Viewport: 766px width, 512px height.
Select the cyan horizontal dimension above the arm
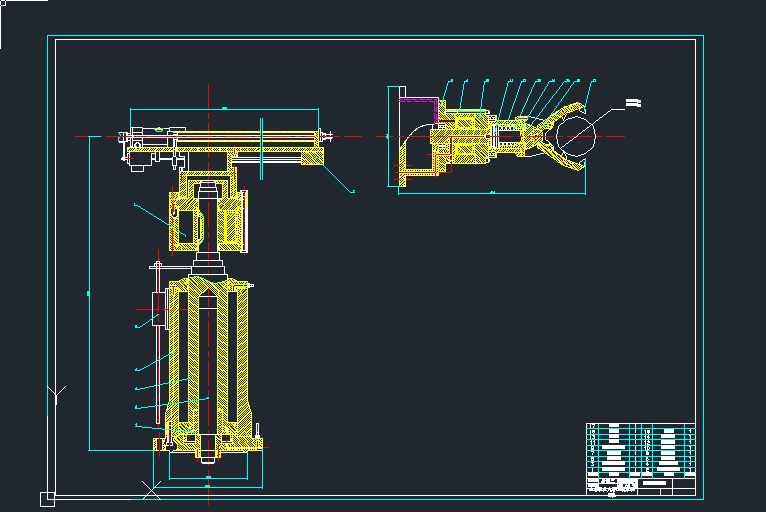pyautogui.click(x=225, y=108)
